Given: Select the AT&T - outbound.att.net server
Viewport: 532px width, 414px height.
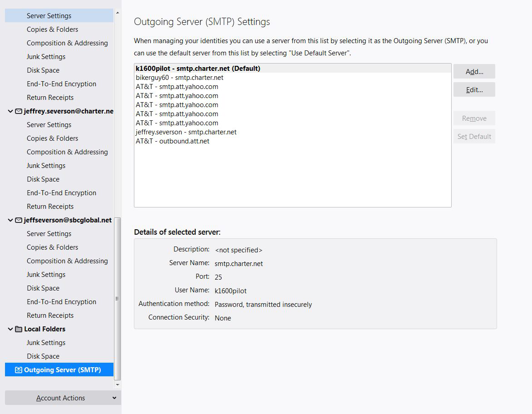Looking at the screenshot, I should pos(292,142).
